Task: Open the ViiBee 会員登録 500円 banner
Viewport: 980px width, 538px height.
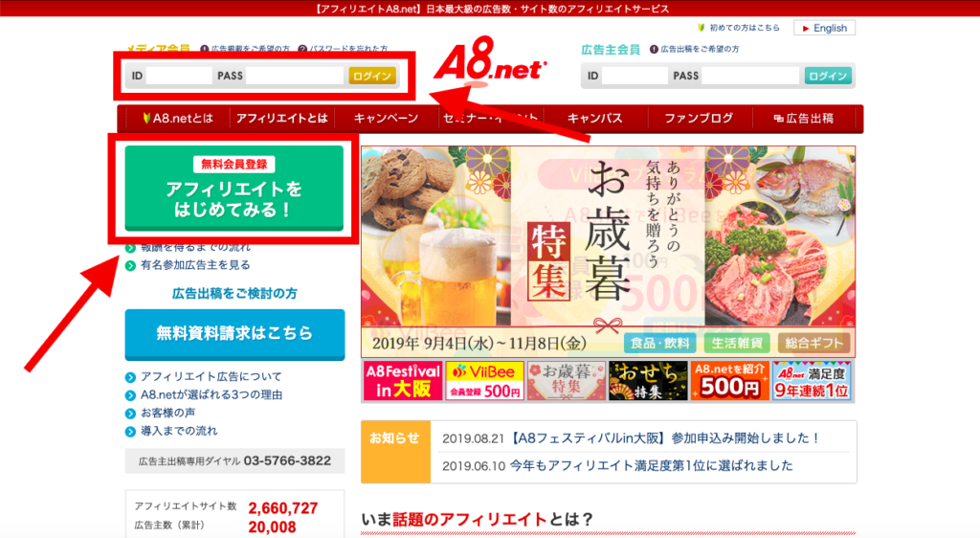Action: (x=484, y=381)
